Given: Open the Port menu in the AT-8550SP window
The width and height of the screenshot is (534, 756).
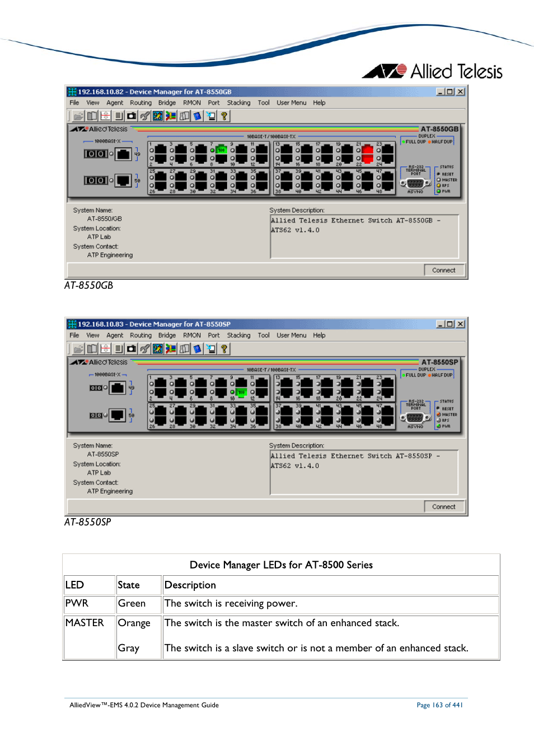Looking at the screenshot, I should [x=214, y=336].
